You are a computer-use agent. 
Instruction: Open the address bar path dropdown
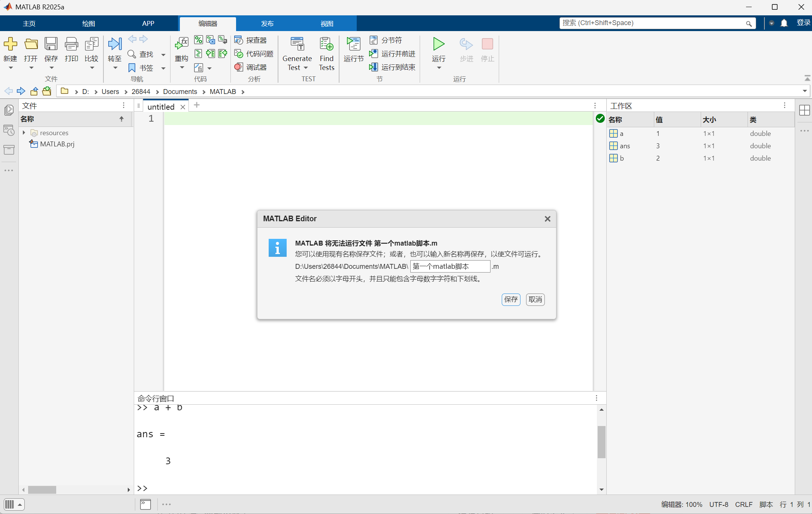click(805, 91)
